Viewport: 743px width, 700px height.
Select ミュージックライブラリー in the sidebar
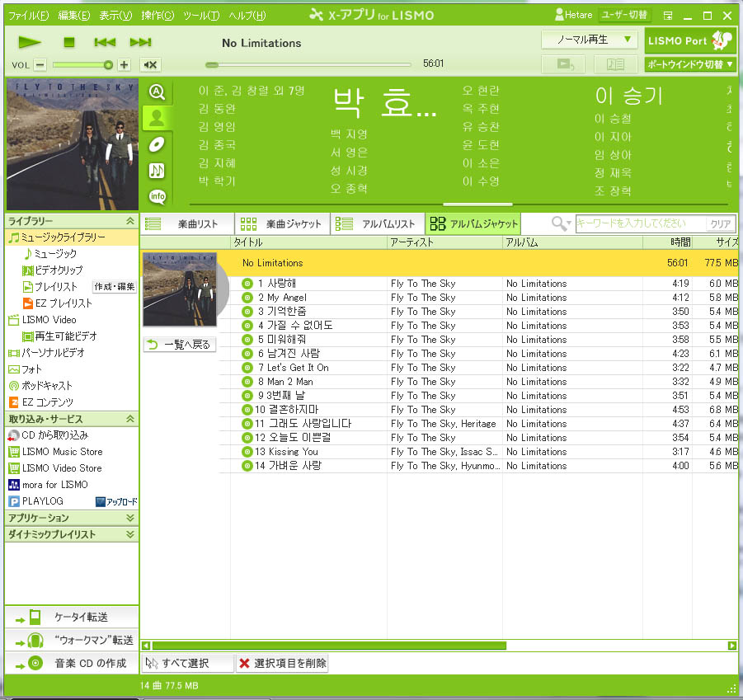click(72, 237)
